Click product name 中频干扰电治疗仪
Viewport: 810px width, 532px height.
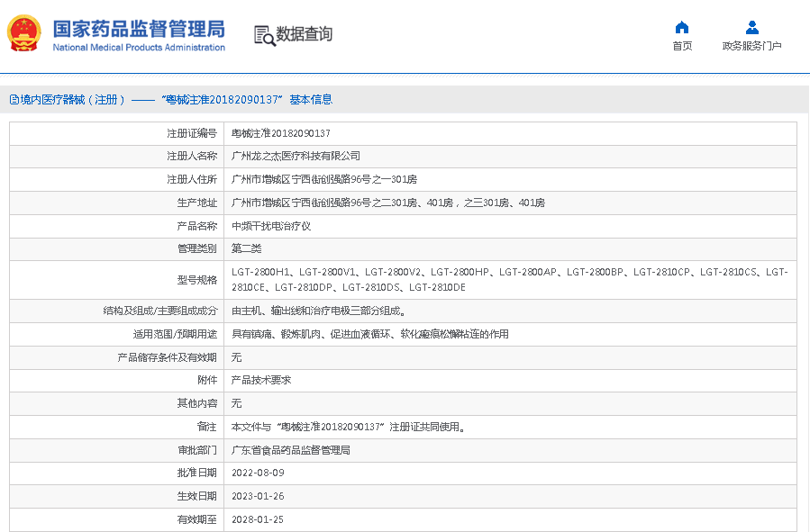coord(271,226)
